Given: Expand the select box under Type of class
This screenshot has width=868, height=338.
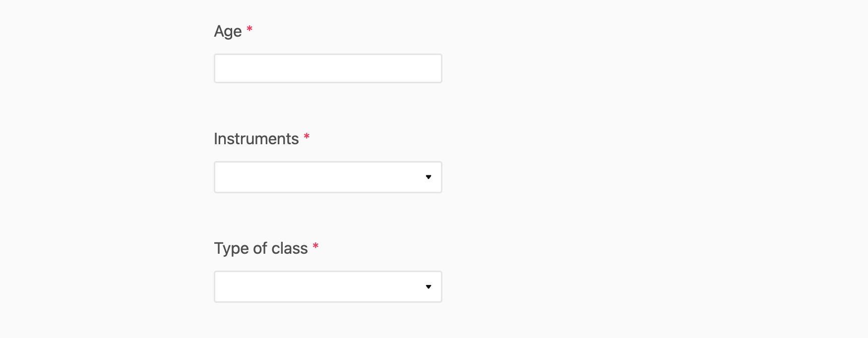Looking at the screenshot, I should pos(327,286).
